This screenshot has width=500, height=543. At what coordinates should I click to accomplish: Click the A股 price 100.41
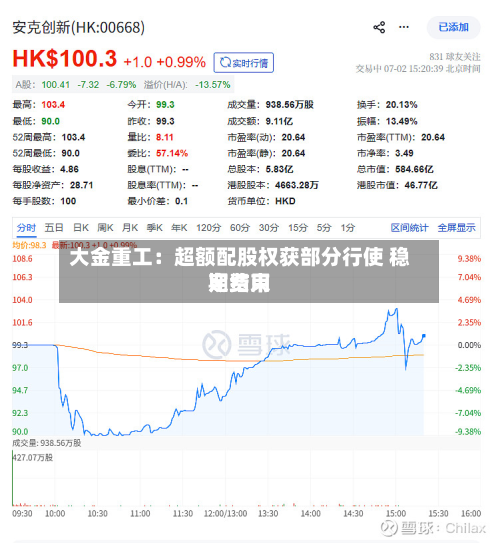[x=56, y=85]
